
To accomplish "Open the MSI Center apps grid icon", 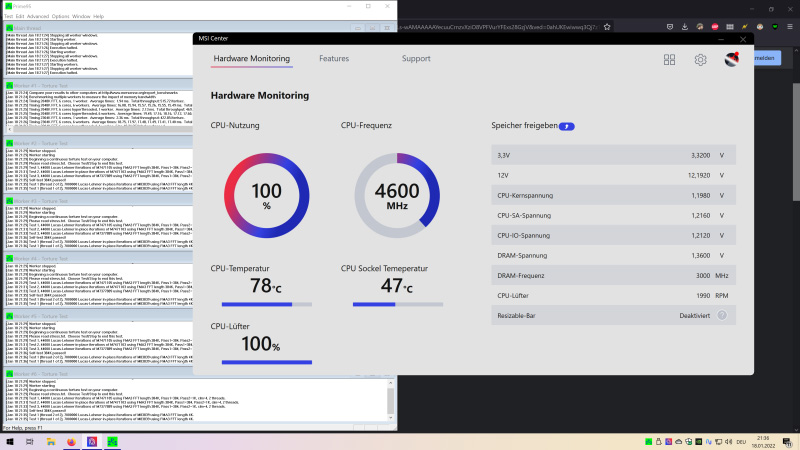I will click(669, 60).
